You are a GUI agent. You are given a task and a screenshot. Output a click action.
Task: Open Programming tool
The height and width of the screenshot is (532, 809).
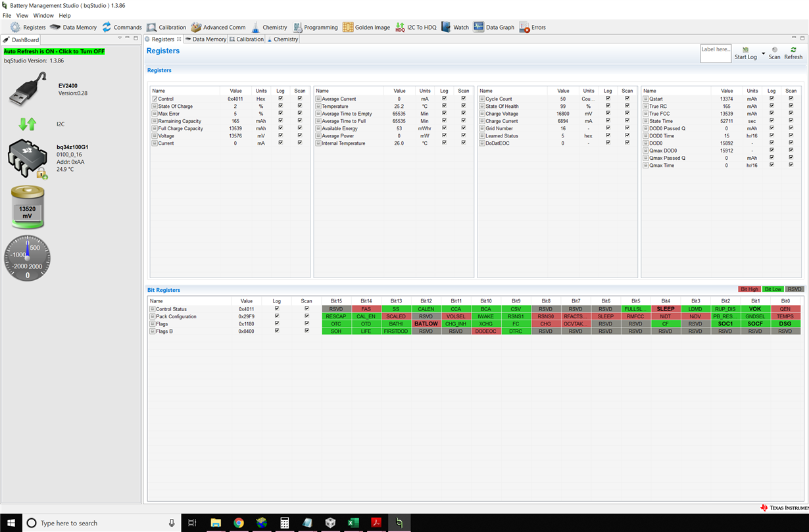pyautogui.click(x=315, y=27)
